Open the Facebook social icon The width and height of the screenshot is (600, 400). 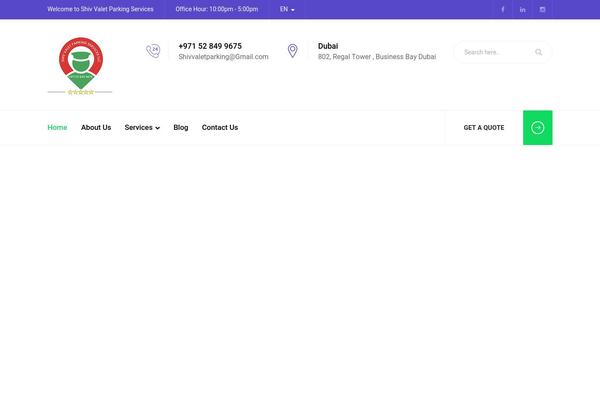click(502, 10)
